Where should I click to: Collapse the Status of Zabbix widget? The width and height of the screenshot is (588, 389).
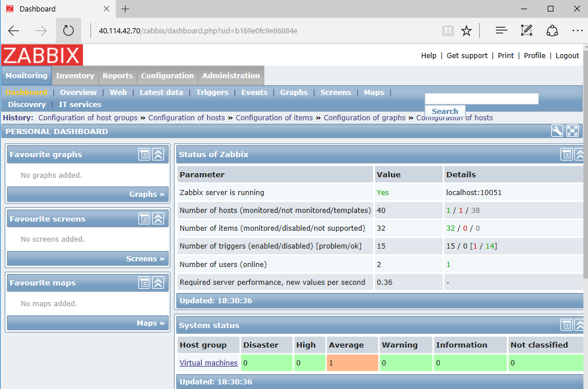click(579, 154)
